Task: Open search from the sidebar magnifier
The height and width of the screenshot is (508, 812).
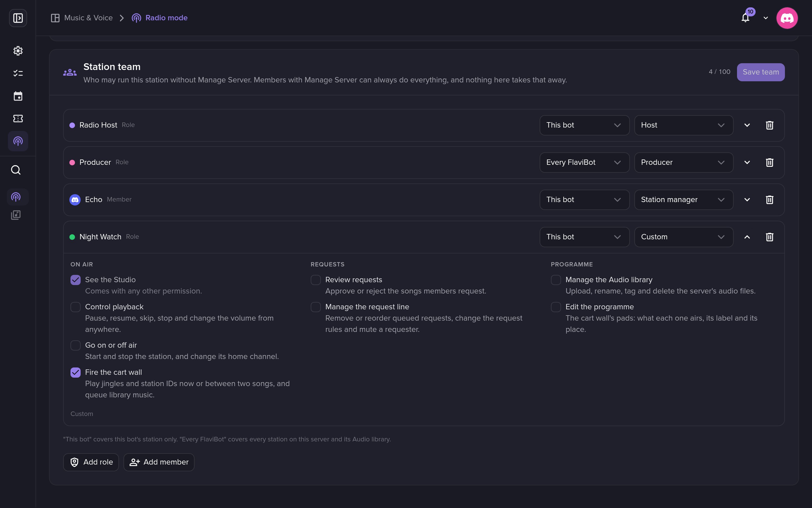Action: (16, 170)
